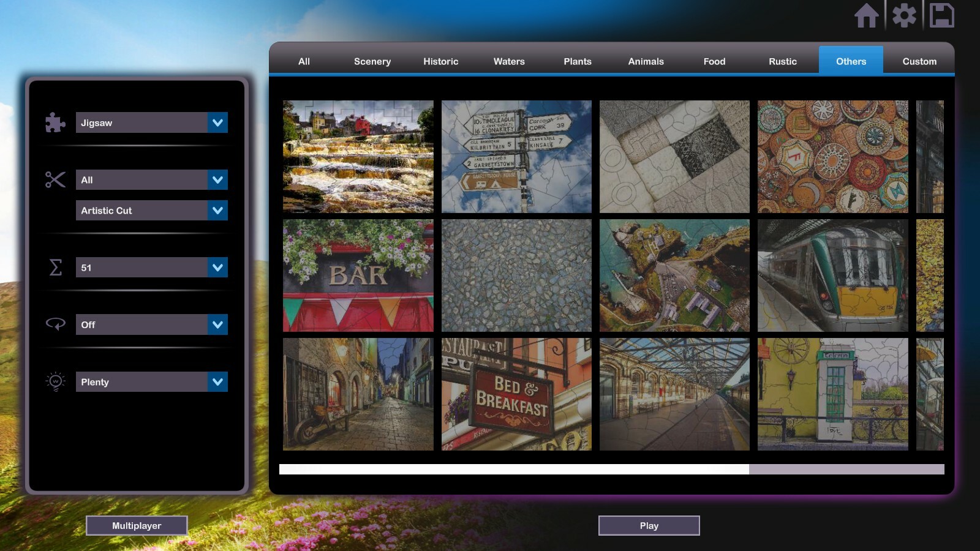Switch to the Animals tab
Image resolution: width=980 pixels, height=551 pixels.
[x=646, y=61]
